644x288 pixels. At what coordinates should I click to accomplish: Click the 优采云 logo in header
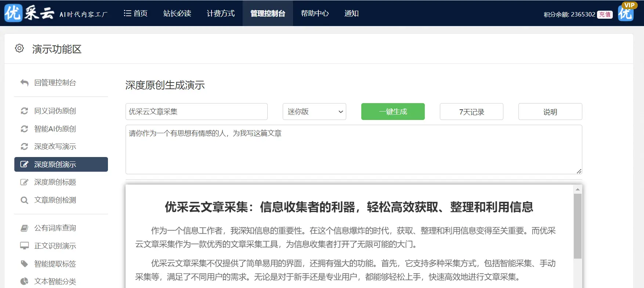29,13
